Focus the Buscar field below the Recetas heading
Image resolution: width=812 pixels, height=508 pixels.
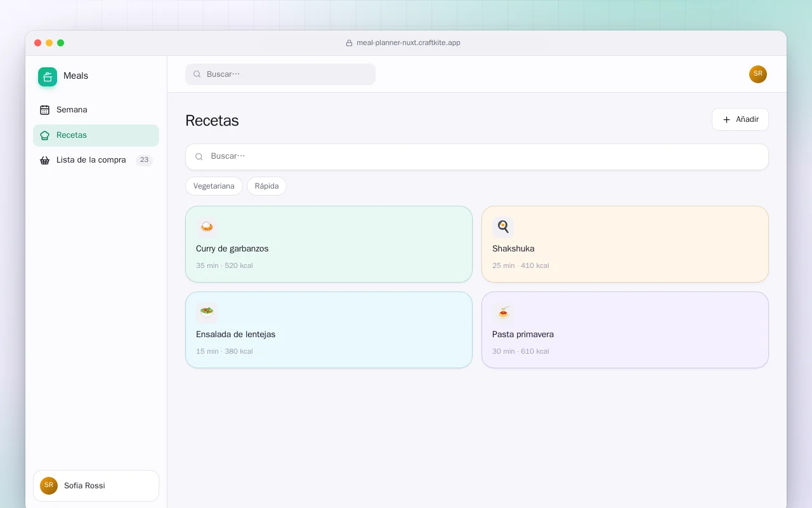click(477, 157)
